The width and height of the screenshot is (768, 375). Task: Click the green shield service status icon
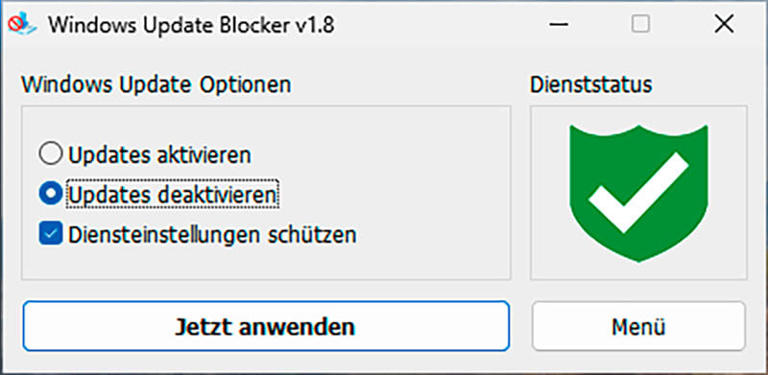(639, 193)
